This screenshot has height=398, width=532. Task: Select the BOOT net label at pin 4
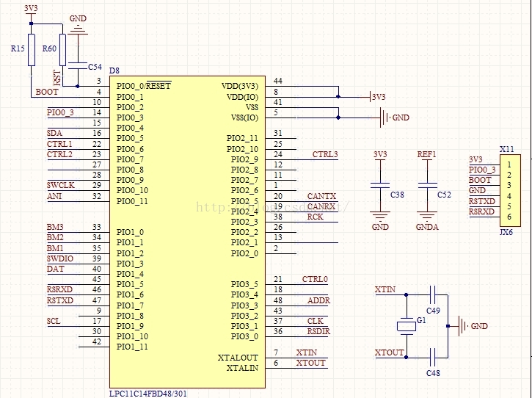coord(47,92)
